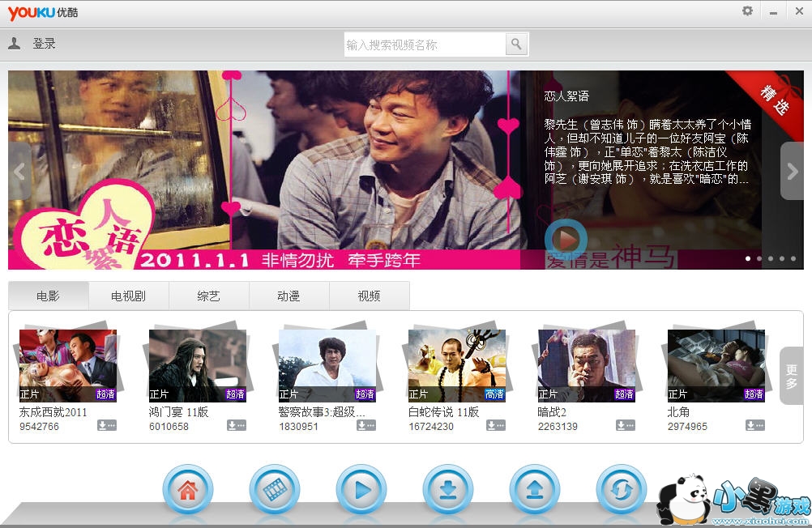Go to next banner slide arrow

pos(793,171)
